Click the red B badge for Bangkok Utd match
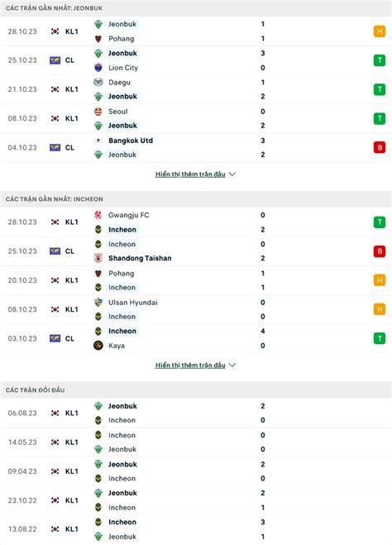The height and width of the screenshot is (545, 392). [x=380, y=147]
